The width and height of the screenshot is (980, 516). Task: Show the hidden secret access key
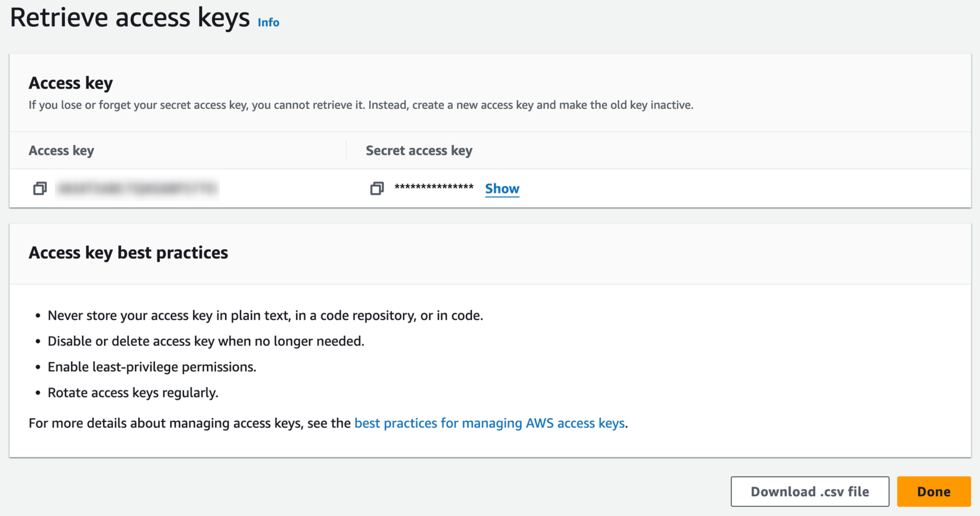click(502, 189)
